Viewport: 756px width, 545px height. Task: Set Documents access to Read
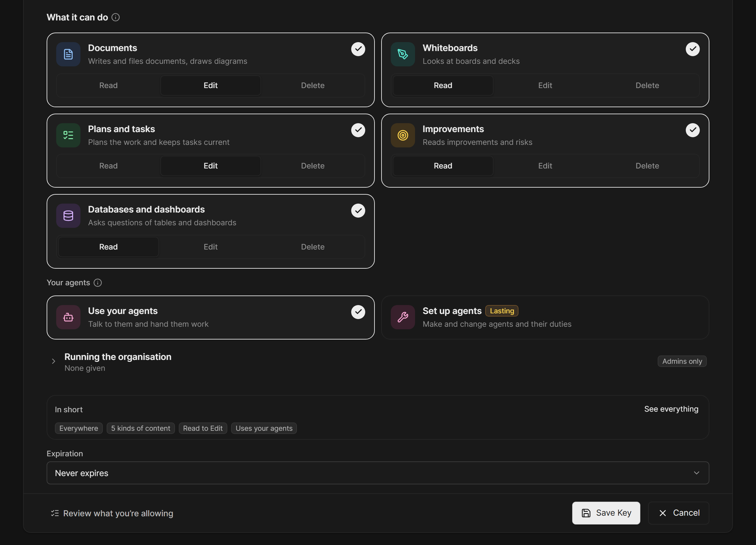point(108,85)
